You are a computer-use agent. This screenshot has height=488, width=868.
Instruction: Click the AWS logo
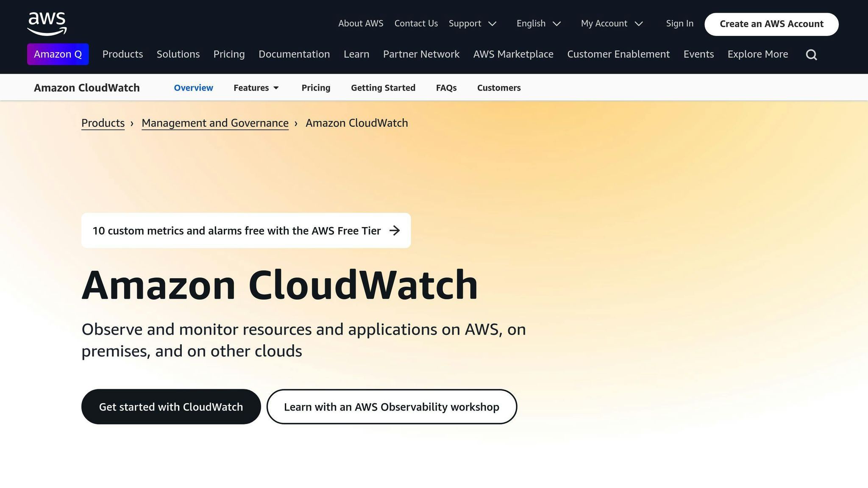[47, 23]
